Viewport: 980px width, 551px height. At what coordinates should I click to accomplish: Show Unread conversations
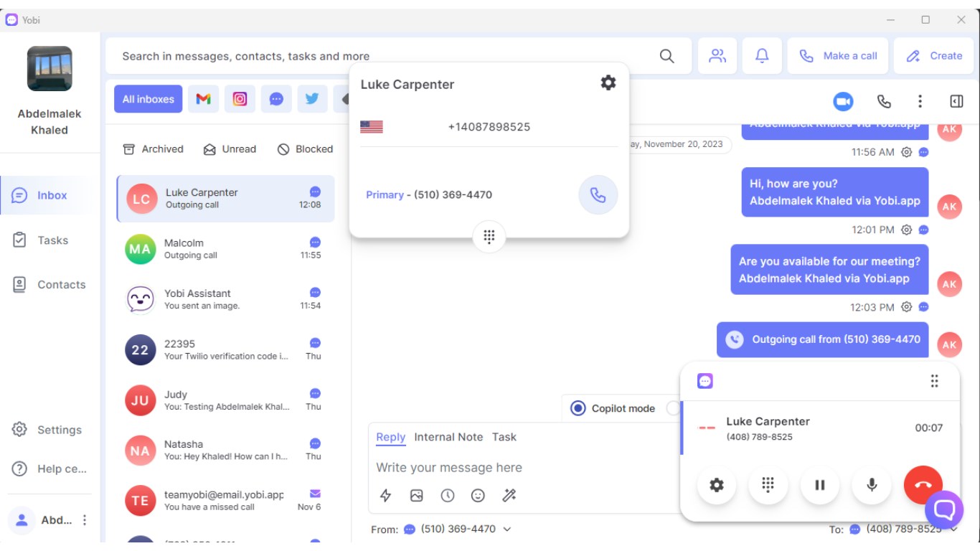click(x=230, y=149)
